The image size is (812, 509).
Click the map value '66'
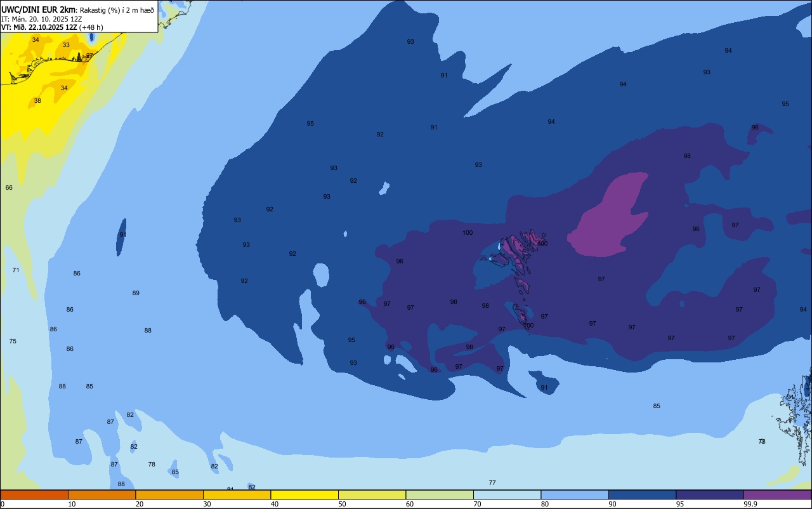tap(9, 188)
